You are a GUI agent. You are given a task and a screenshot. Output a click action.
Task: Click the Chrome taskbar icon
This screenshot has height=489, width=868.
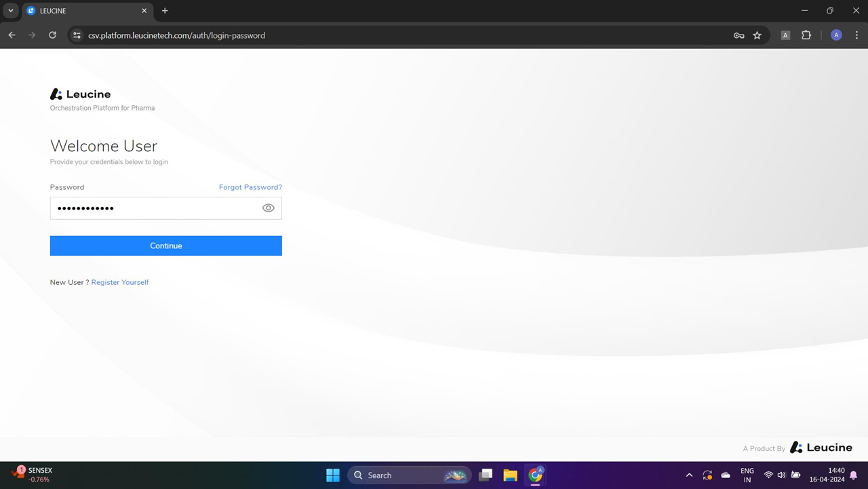[536, 475]
